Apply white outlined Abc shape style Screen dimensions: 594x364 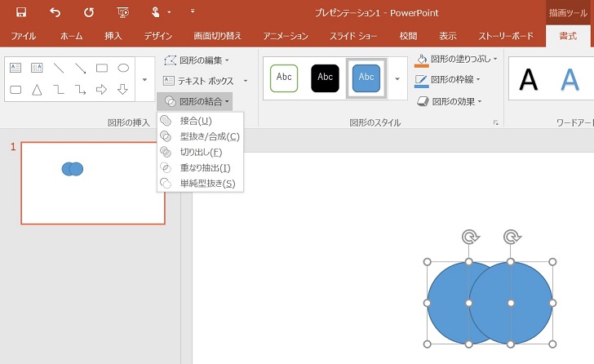pyautogui.click(x=284, y=78)
